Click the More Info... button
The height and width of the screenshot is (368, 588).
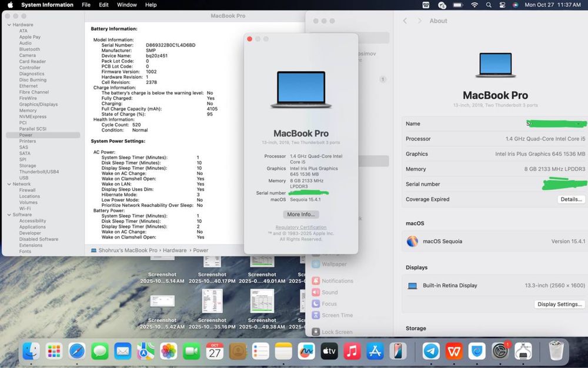301,215
